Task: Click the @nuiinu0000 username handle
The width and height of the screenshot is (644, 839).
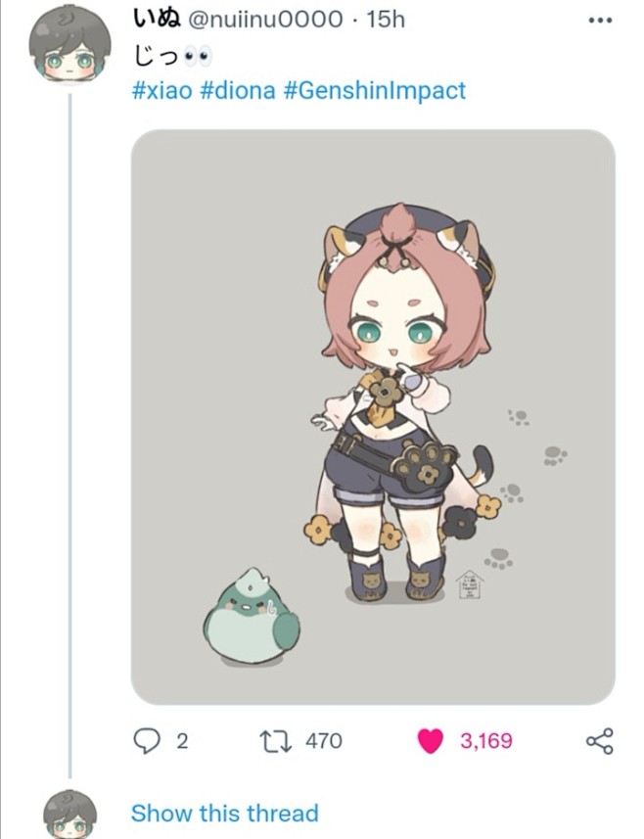Action: pos(266,20)
